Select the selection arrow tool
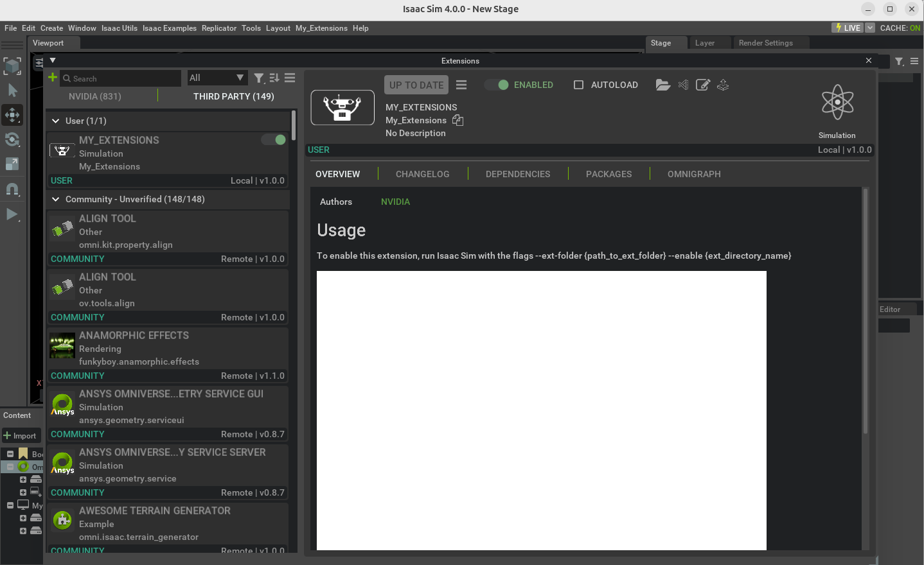The height and width of the screenshot is (565, 924). [12, 91]
